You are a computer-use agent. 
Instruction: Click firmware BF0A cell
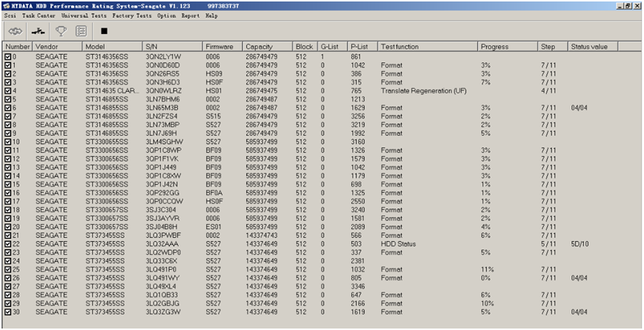point(213,193)
